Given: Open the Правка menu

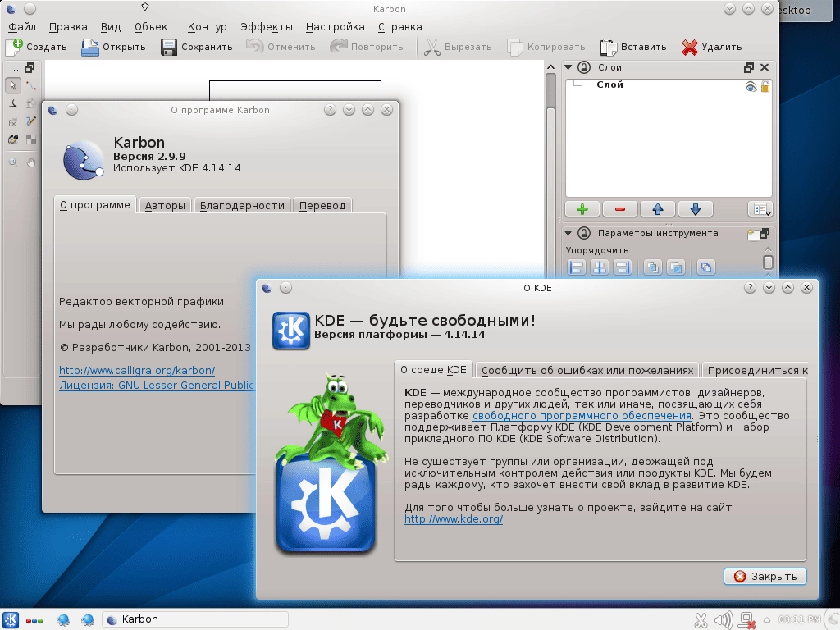Looking at the screenshot, I should pyautogui.click(x=68, y=27).
